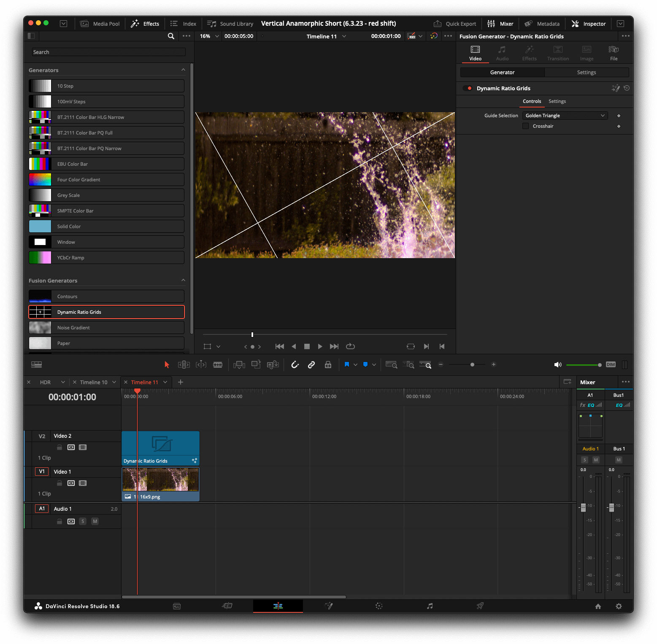Toggle the Mixer panel button
This screenshot has width=657, height=644.
(x=500, y=24)
